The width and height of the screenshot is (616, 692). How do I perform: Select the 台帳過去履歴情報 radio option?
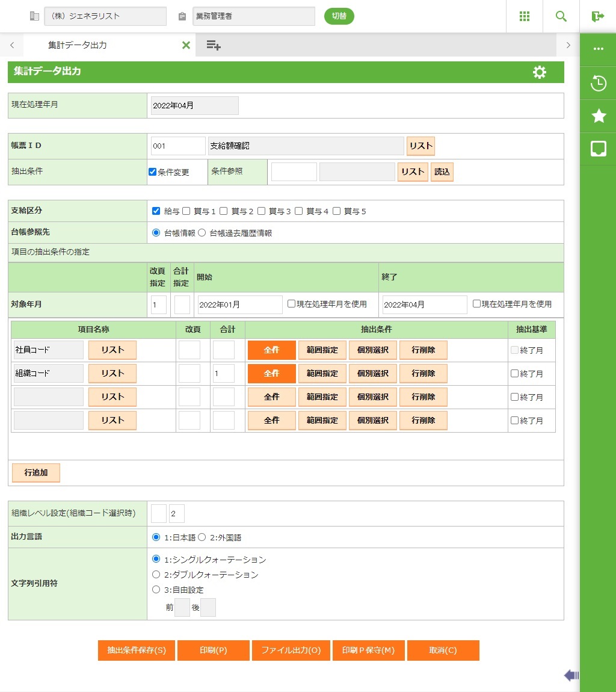(x=202, y=233)
